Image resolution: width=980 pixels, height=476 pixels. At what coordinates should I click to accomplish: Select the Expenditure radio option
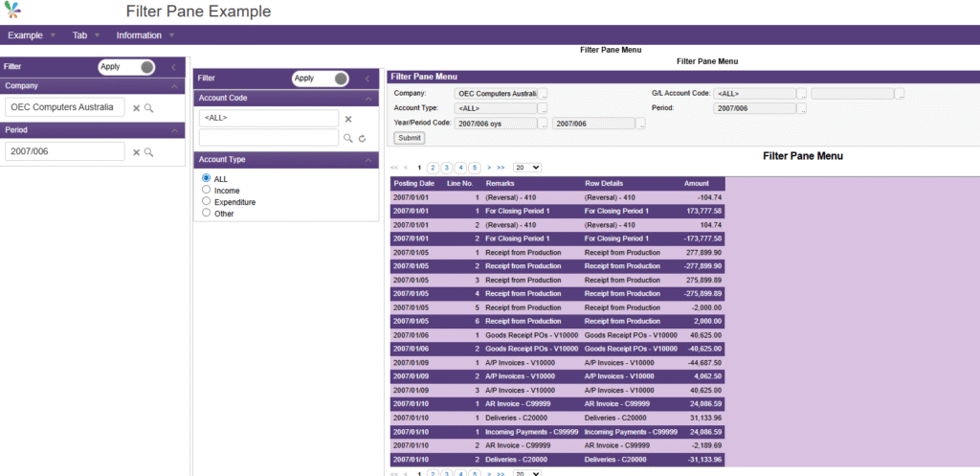click(207, 201)
